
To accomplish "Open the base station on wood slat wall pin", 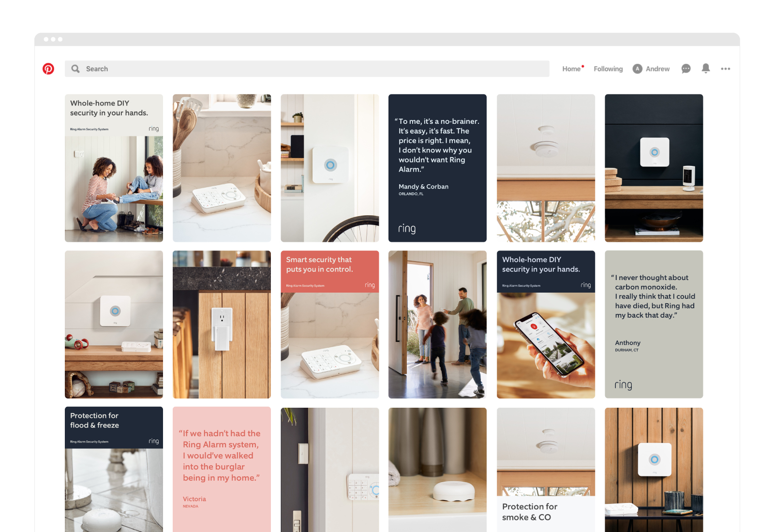I will click(654, 469).
